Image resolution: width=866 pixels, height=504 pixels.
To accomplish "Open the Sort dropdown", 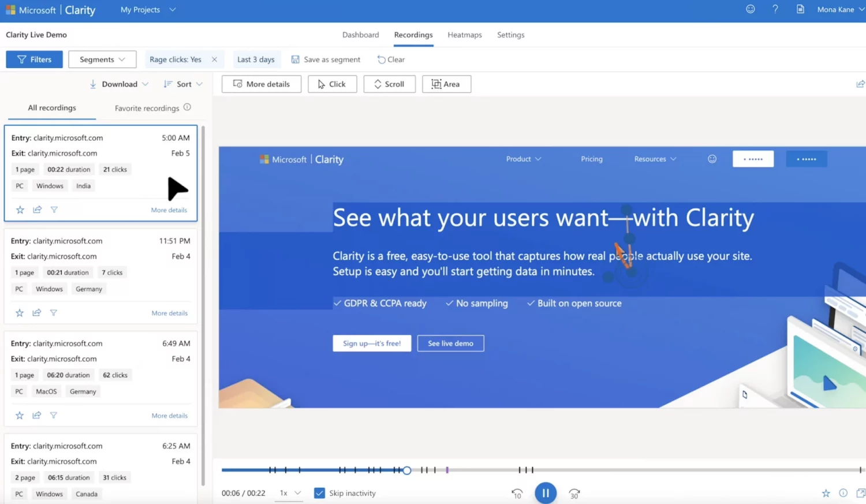I will point(183,84).
